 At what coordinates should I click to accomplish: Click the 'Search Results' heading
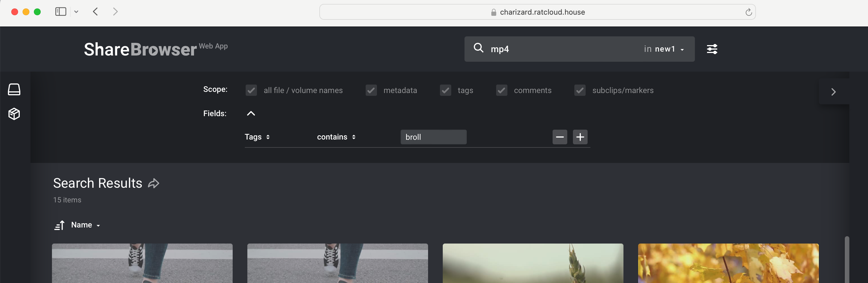pyautogui.click(x=97, y=183)
